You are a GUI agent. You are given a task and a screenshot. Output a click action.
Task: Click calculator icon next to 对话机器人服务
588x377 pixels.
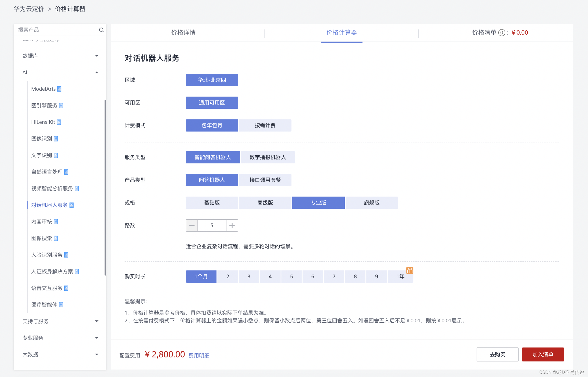coord(71,205)
